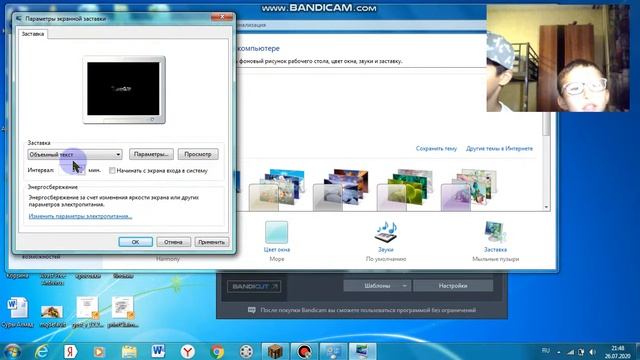Click the BANDICUT logo button
The image size is (640, 360).
(254, 286)
